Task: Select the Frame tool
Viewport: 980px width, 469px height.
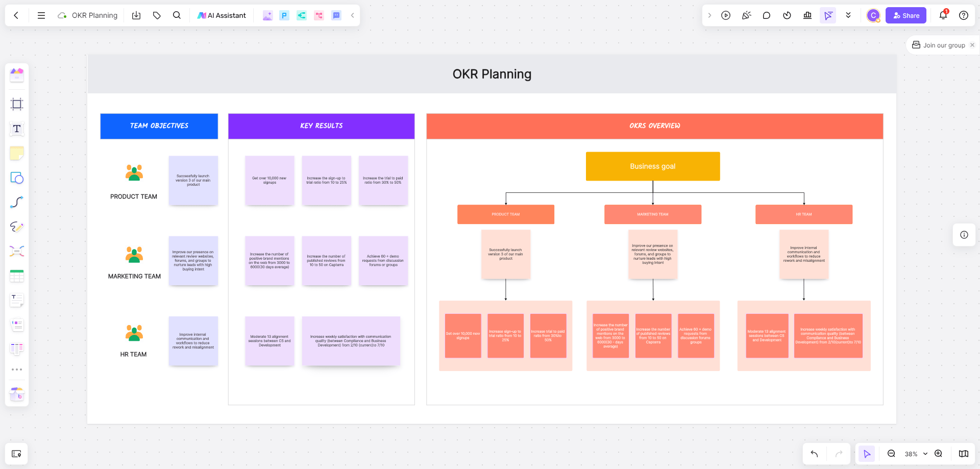Action: [x=17, y=104]
